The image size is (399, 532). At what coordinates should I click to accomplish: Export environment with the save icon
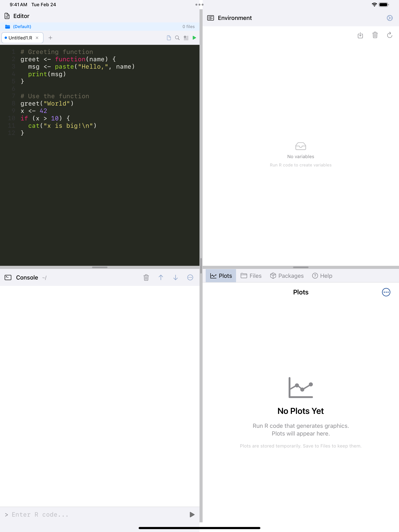pyautogui.click(x=360, y=35)
